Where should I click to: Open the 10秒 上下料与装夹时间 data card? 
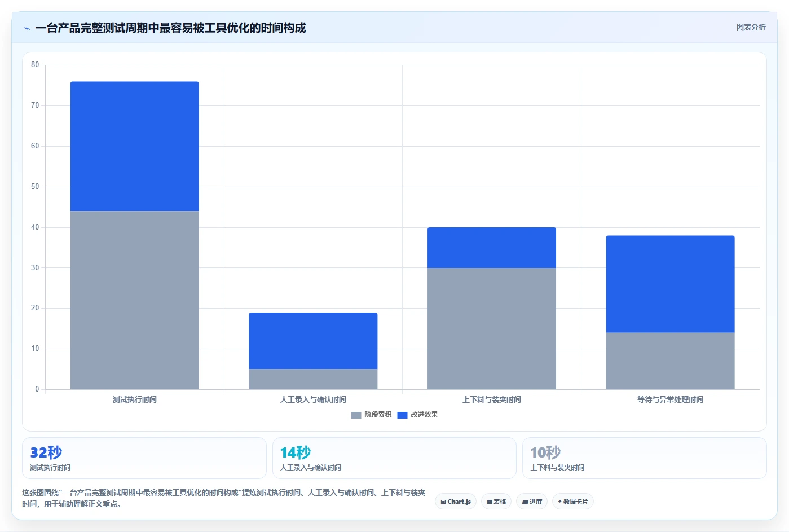point(645,458)
